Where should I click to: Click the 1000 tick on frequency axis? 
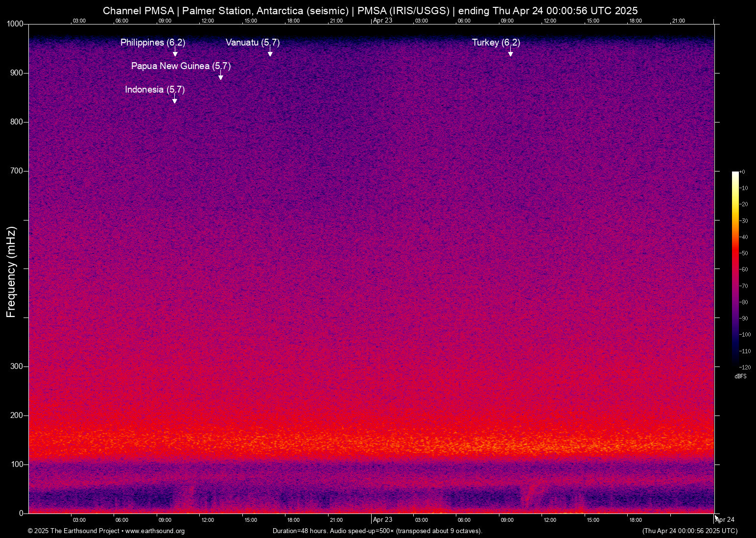coord(15,24)
